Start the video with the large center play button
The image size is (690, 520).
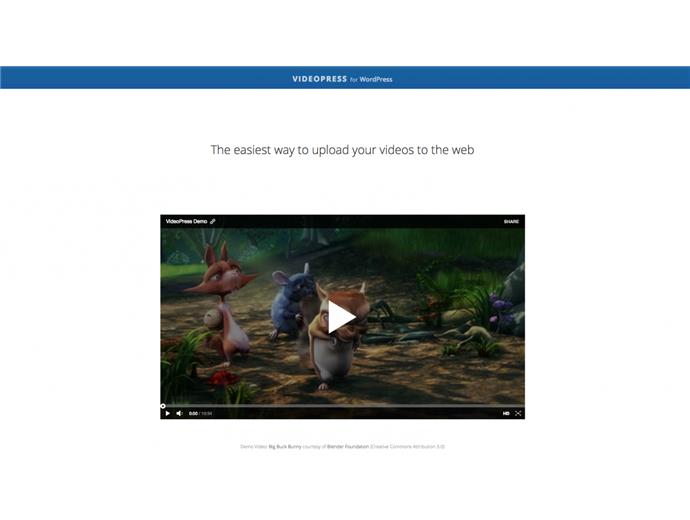click(341, 317)
